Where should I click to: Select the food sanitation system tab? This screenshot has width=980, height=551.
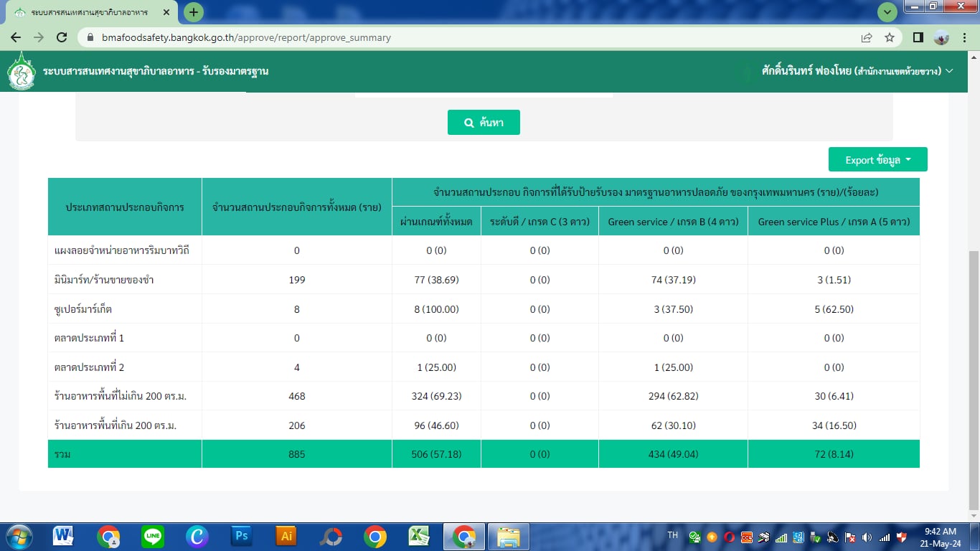pyautogui.click(x=90, y=13)
